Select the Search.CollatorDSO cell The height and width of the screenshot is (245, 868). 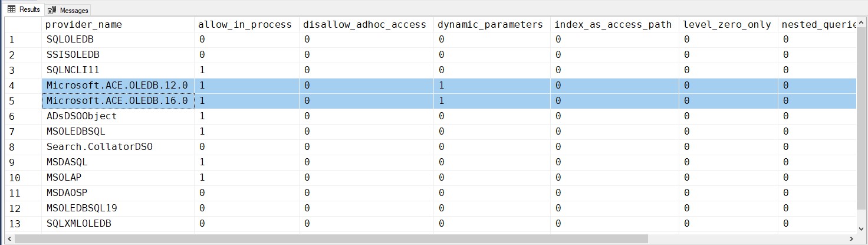tap(118, 147)
